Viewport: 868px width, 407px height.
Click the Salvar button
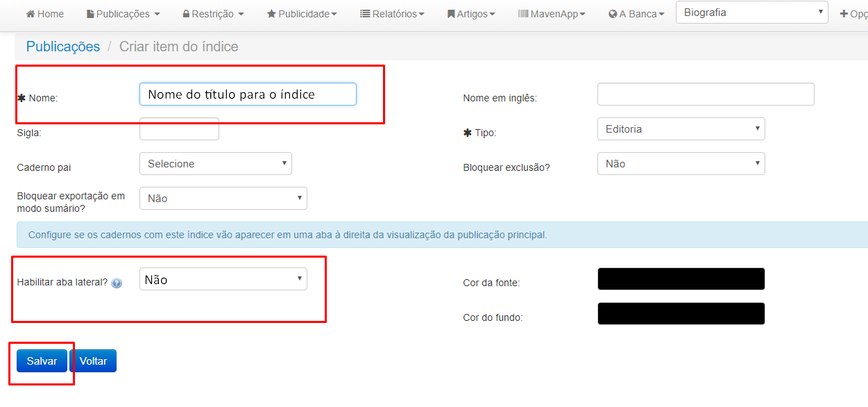(42, 361)
